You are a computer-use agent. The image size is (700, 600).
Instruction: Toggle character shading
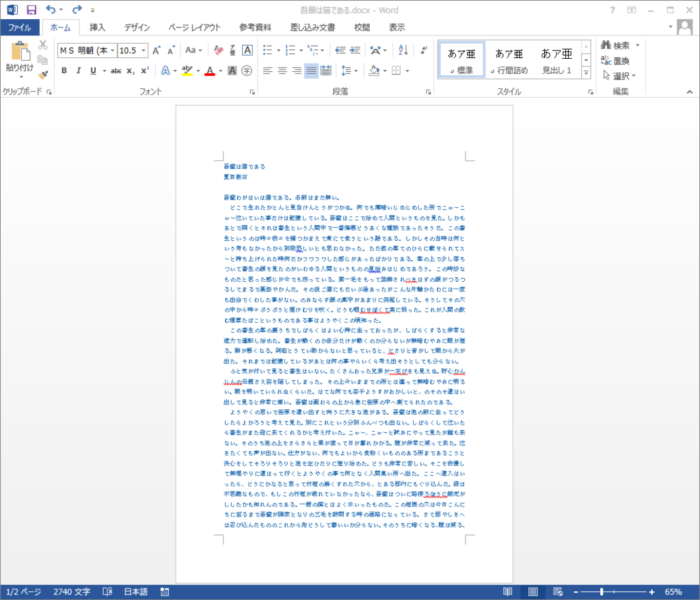coord(232,70)
